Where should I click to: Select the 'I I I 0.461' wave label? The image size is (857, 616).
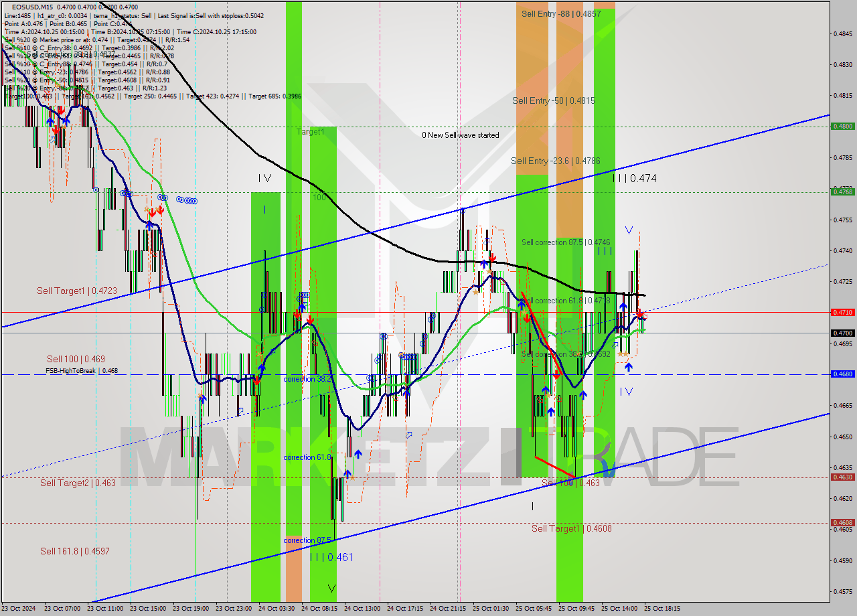coord(331,556)
